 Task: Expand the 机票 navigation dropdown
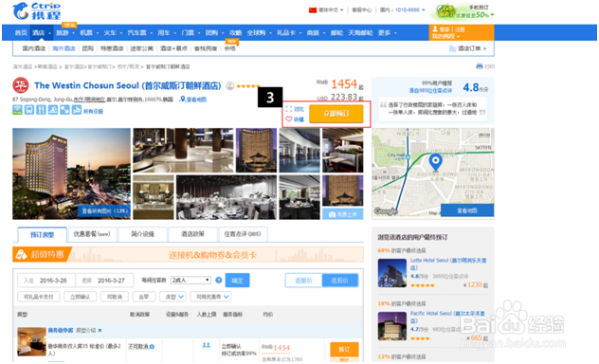(89, 33)
